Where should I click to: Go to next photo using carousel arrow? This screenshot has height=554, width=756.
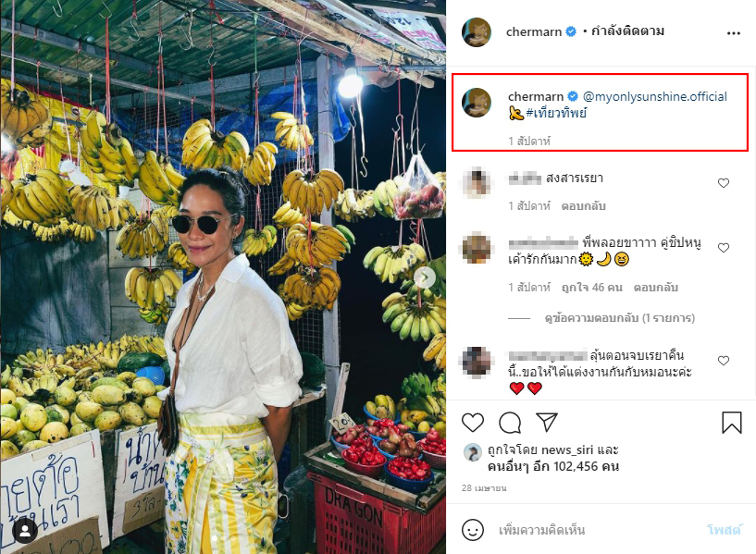pyautogui.click(x=425, y=277)
